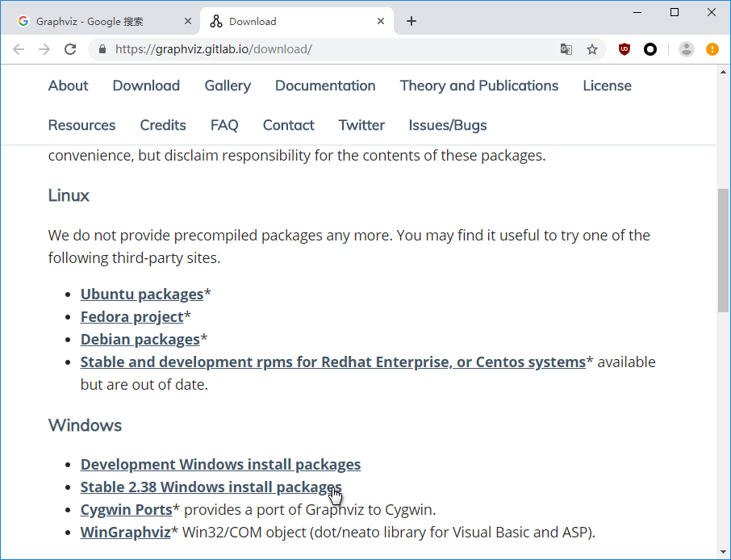Follow the Cygwin Ports link
This screenshot has width=731, height=560.
coord(127,510)
